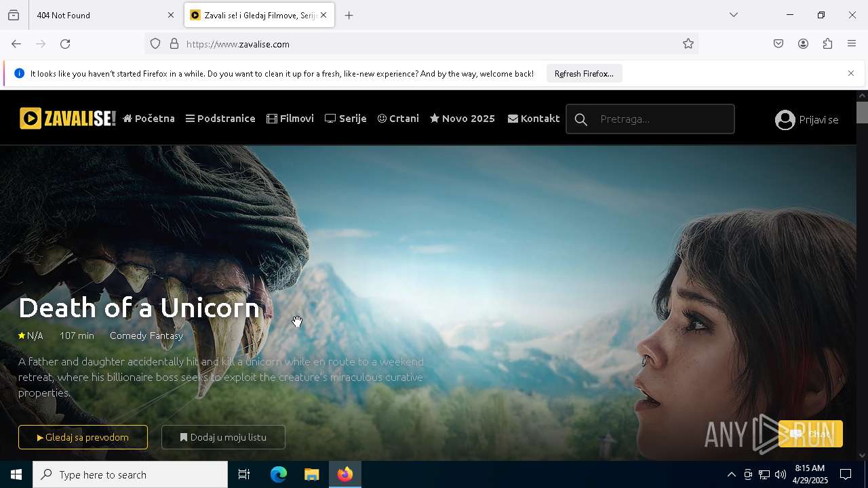Open the tracking protection shield icon
The height and width of the screenshot is (488, 868).
click(155, 44)
